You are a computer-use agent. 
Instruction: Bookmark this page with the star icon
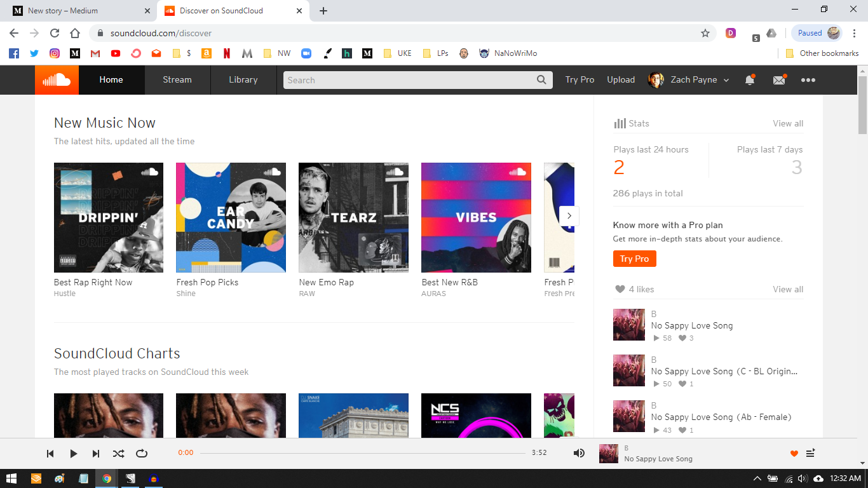pyautogui.click(x=705, y=33)
